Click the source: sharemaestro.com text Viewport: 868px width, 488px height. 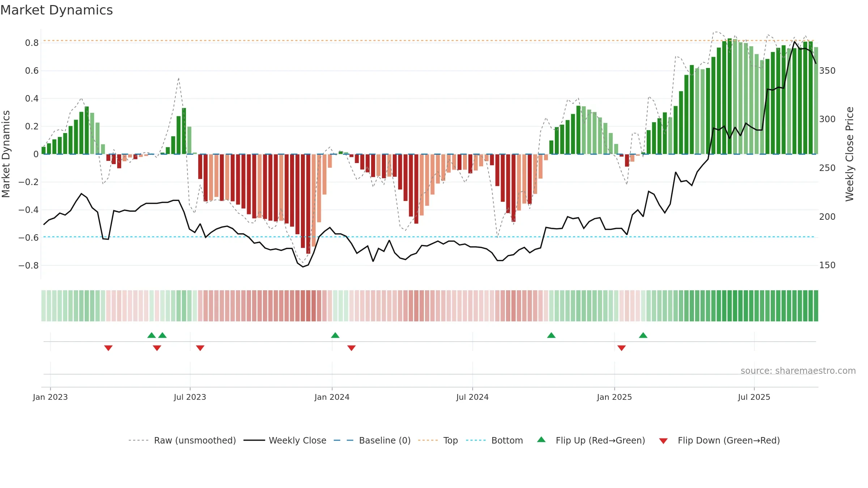pyautogui.click(x=798, y=371)
